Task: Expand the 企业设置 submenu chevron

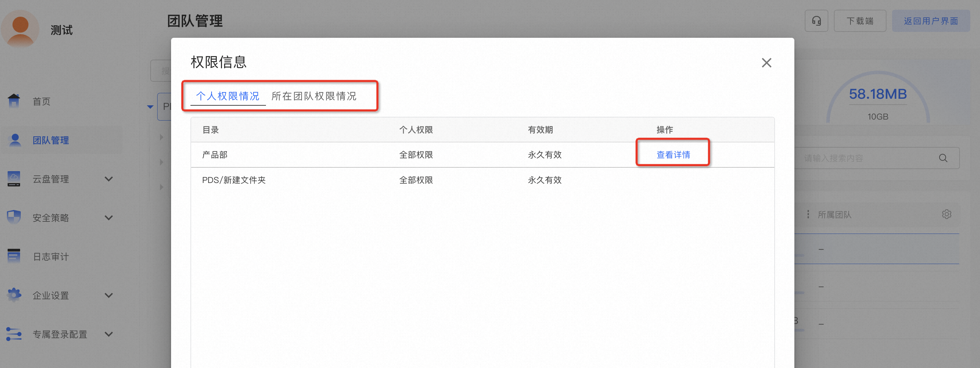Action: pyautogui.click(x=109, y=295)
